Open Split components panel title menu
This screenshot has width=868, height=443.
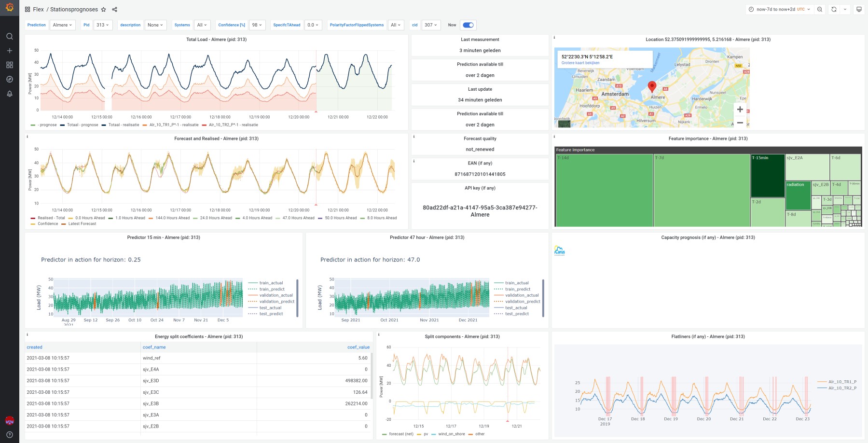point(462,337)
